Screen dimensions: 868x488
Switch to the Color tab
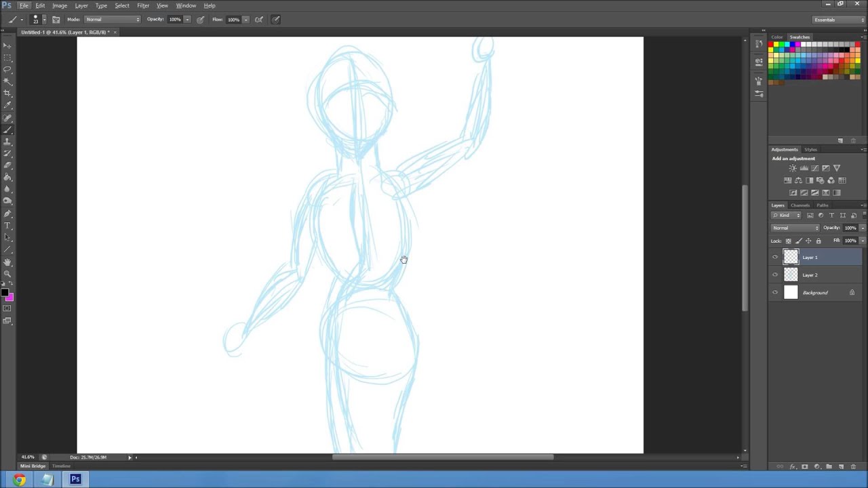(x=777, y=37)
